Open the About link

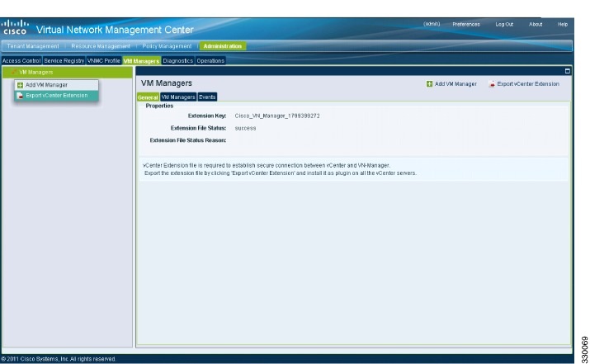[x=536, y=25]
